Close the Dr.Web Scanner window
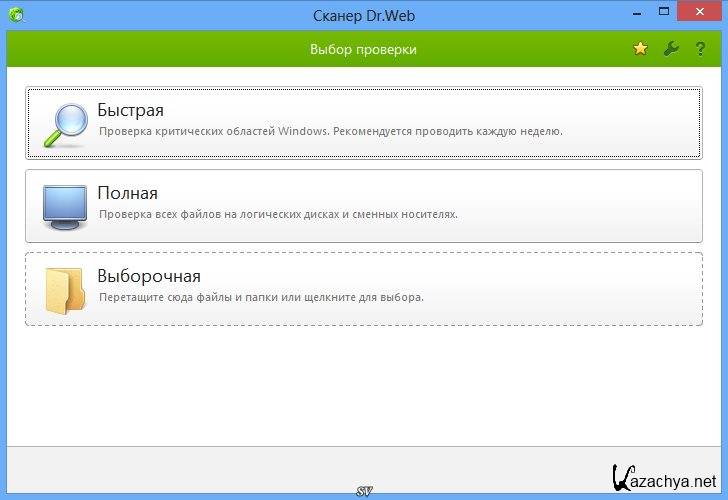728x500 pixels. point(696,14)
